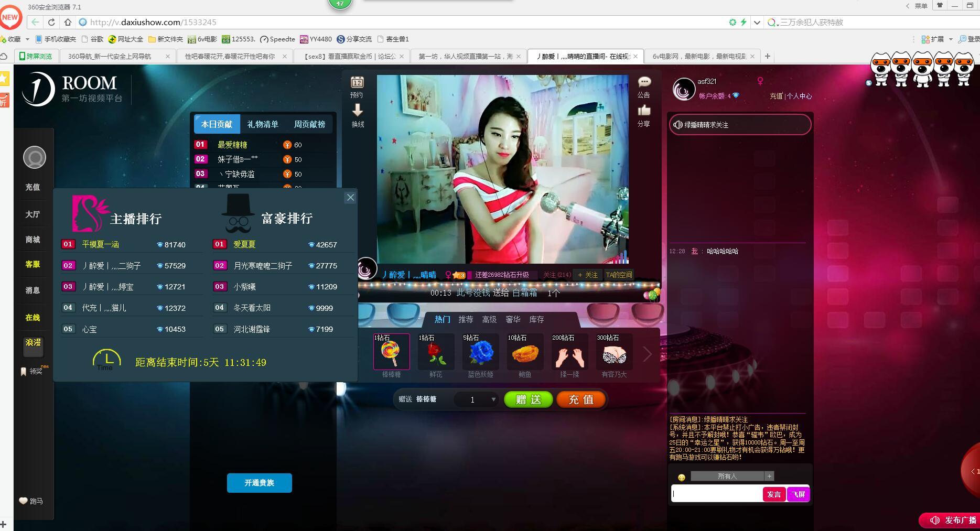Click the browser address bar URL

[153, 22]
